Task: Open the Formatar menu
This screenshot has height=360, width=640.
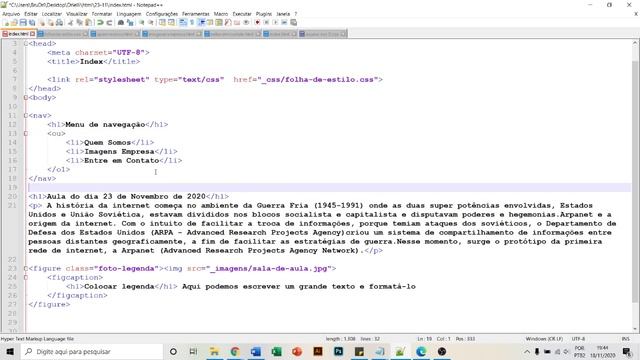Action: [x=102, y=14]
